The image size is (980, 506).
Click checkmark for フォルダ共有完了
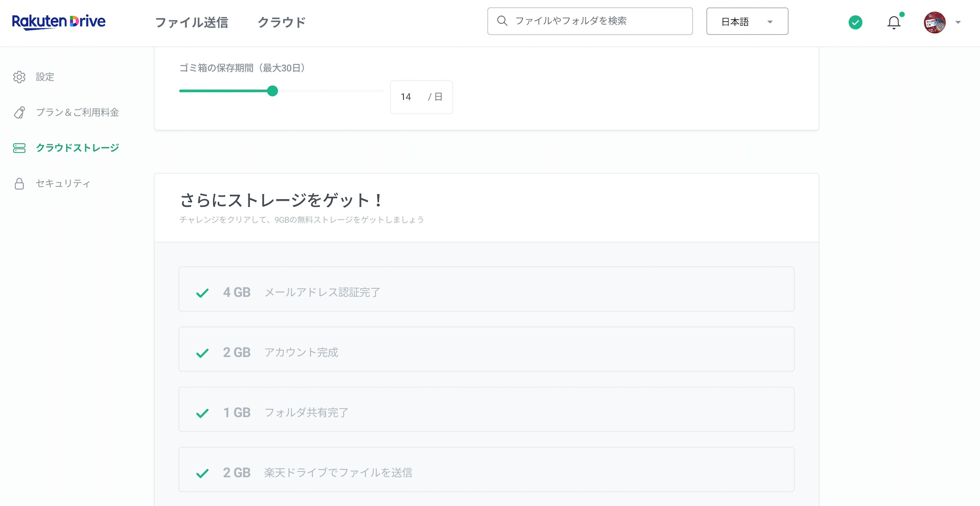[203, 413]
